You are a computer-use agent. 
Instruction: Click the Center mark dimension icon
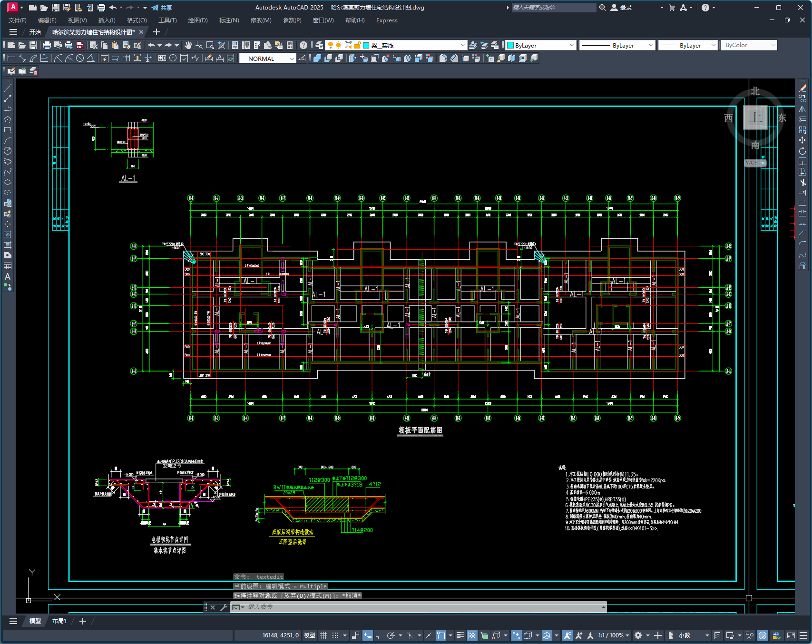point(173,58)
